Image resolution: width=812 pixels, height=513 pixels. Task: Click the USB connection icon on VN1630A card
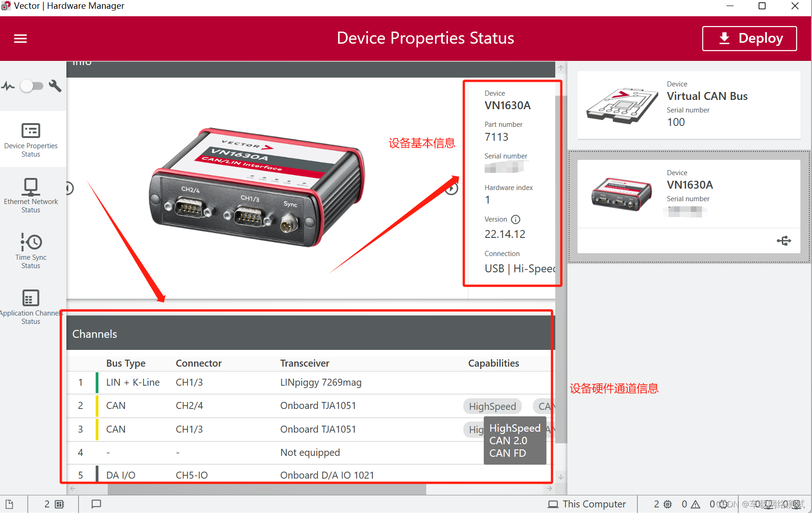tap(784, 241)
